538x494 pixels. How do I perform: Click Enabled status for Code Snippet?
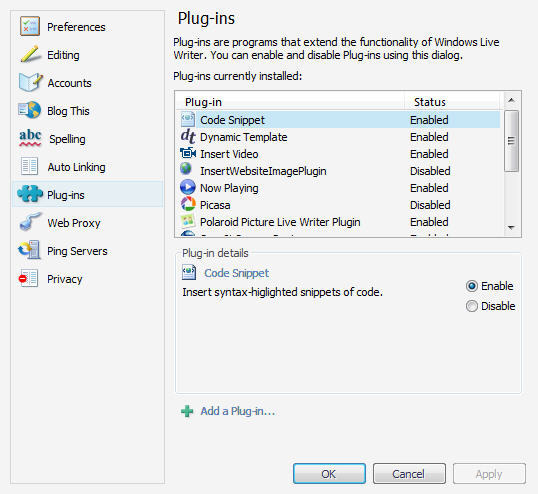pos(429,120)
